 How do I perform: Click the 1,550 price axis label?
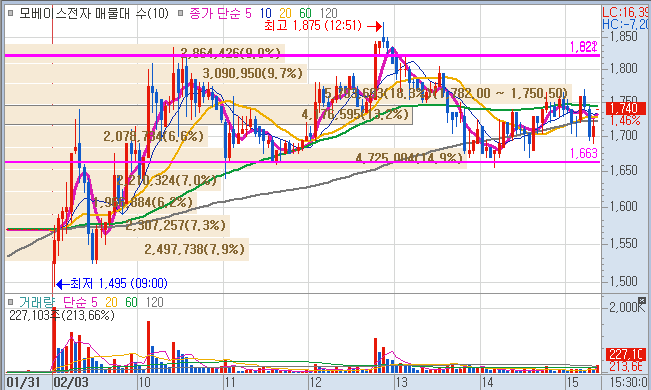click(623, 243)
